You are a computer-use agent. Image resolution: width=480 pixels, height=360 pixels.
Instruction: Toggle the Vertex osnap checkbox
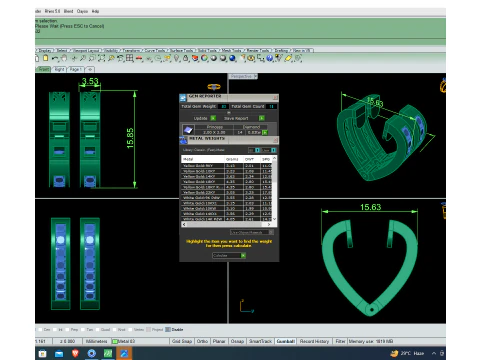tap(130, 330)
